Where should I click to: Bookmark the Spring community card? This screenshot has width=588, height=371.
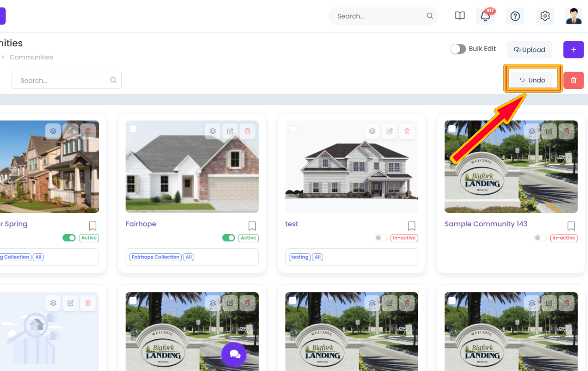click(93, 226)
